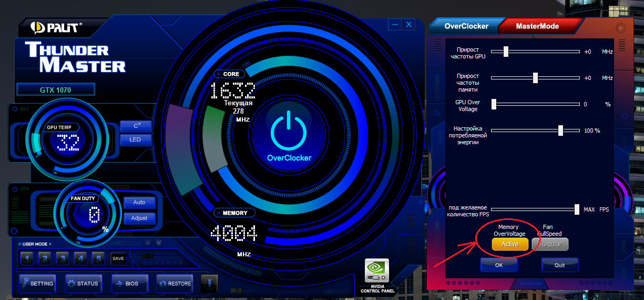Image resolution: width=644 pixels, height=300 pixels.
Task: Toggle Fan FullSpeed Regular button
Action: click(550, 244)
